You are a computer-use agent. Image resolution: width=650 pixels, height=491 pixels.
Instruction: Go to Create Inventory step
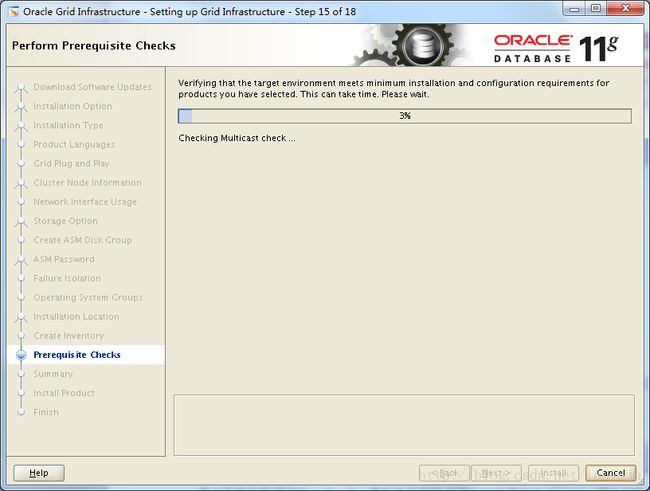coord(68,335)
